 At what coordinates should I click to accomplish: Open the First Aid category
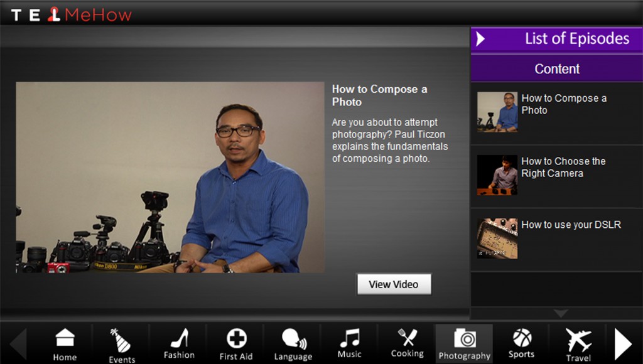(236, 345)
